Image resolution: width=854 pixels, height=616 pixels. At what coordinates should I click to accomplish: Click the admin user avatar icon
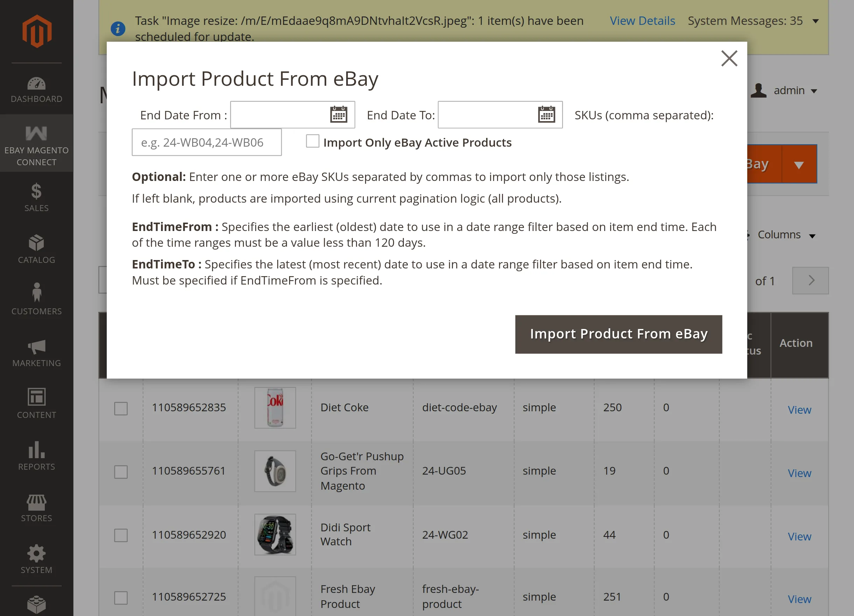pos(758,90)
